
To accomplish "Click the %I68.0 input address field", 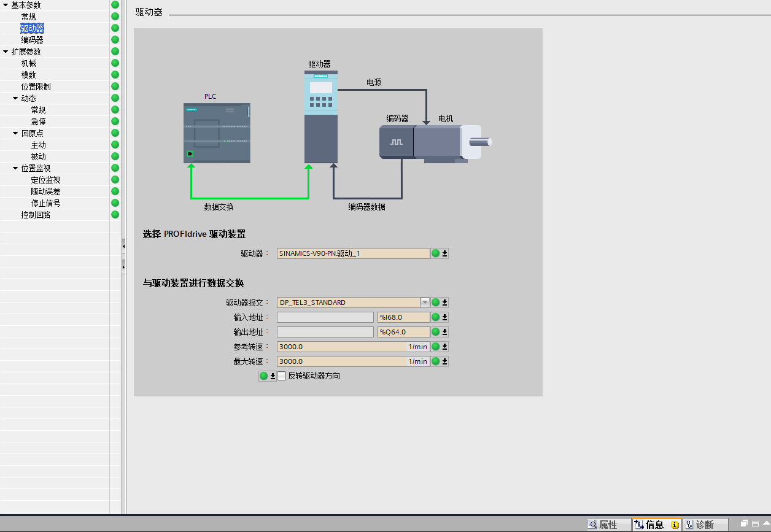I will [x=403, y=317].
